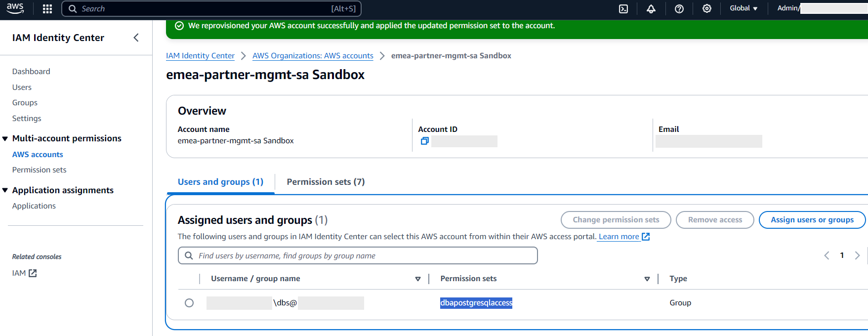Open Permission sets in the sidebar
Image resolution: width=868 pixels, height=336 pixels.
pos(39,170)
